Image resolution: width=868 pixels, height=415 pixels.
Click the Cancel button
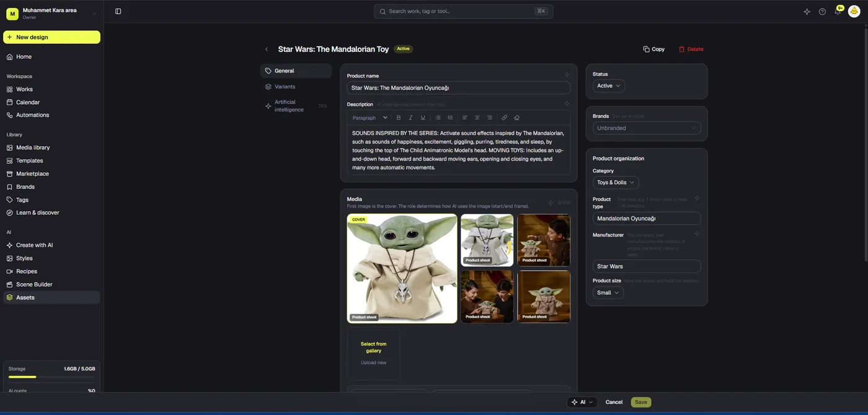pyautogui.click(x=614, y=402)
